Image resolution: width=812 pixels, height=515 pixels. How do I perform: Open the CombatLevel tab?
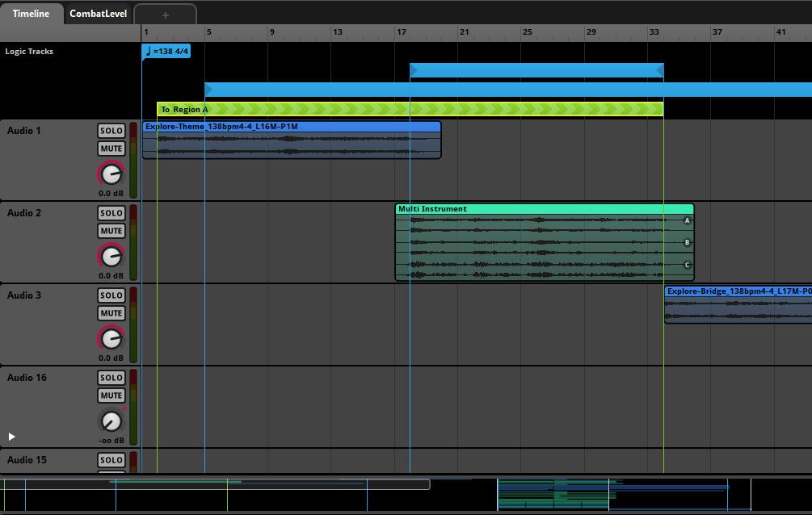tap(99, 14)
